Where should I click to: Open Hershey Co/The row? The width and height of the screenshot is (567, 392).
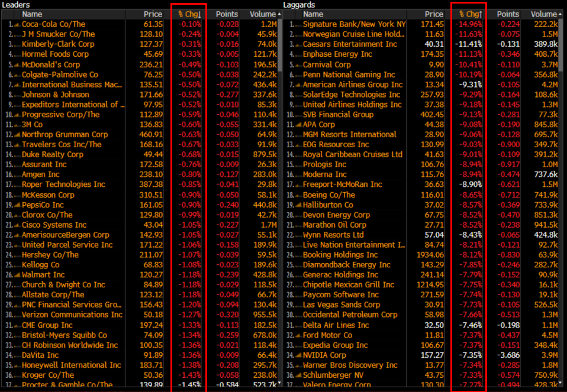(50, 255)
